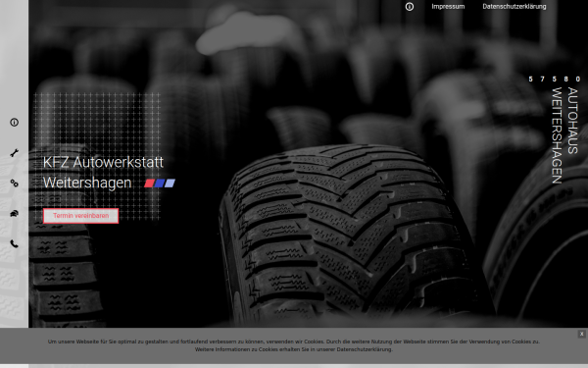The height and width of the screenshot is (368, 588).
Task: Click the Termin vereinbaren button
Action: (x=81, y=216)
